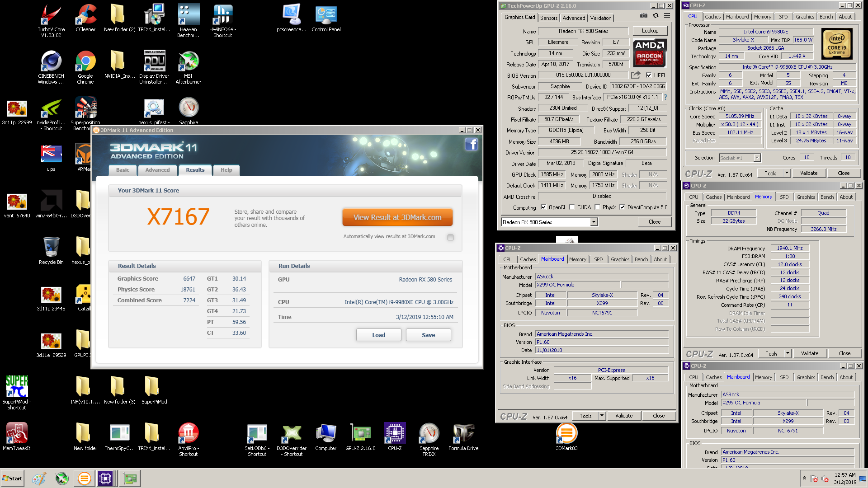868x488 pixels.
Task: Launch the SuperPiMod shortcut
Action: (17, 392)
